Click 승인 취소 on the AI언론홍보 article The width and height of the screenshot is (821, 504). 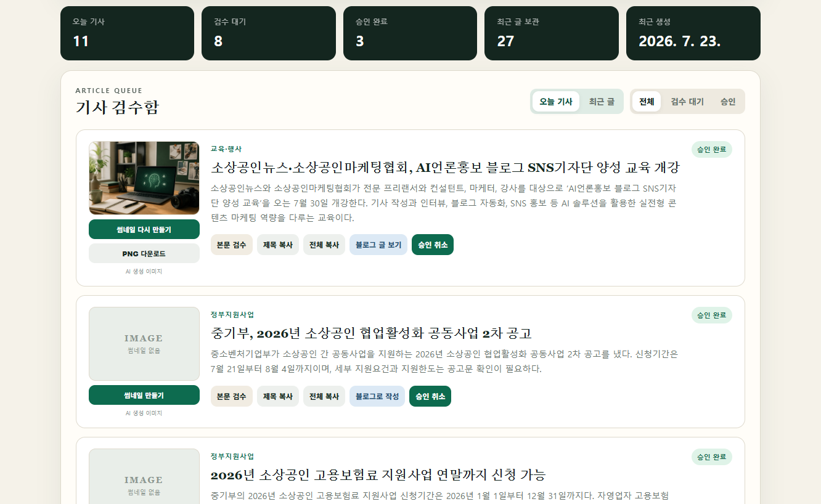433,245
